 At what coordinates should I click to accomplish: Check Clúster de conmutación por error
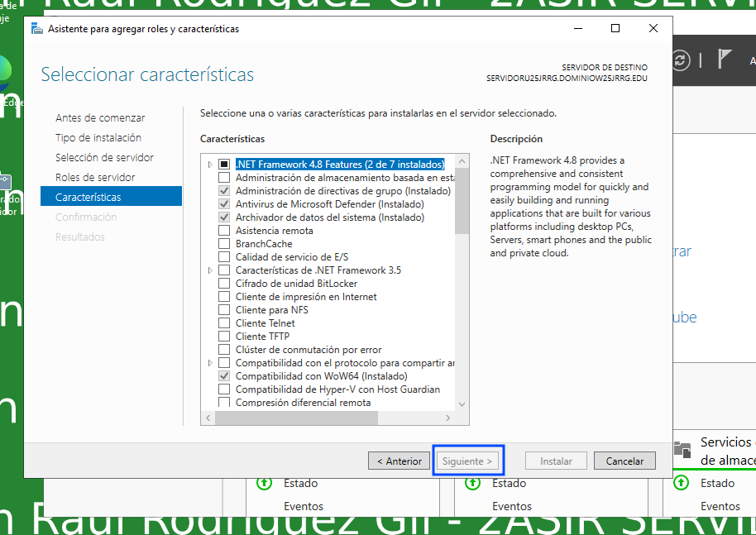point(224,350)
